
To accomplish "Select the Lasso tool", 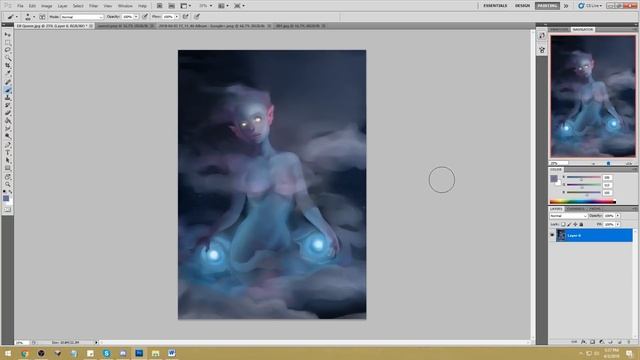I will (x=8, y=50).
